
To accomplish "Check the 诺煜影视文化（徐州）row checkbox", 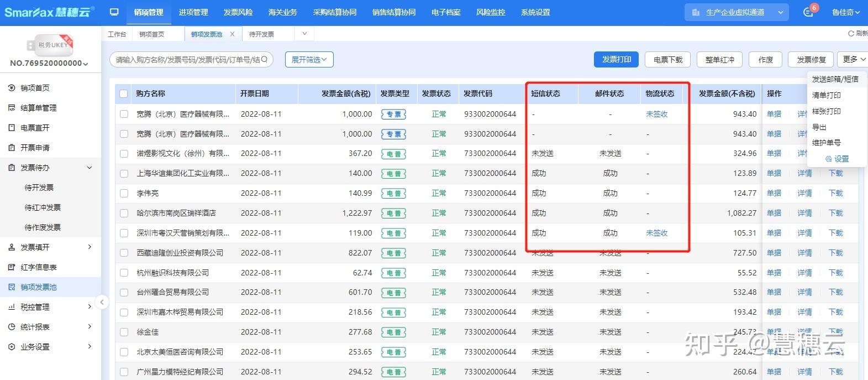I will click(124, 154).
